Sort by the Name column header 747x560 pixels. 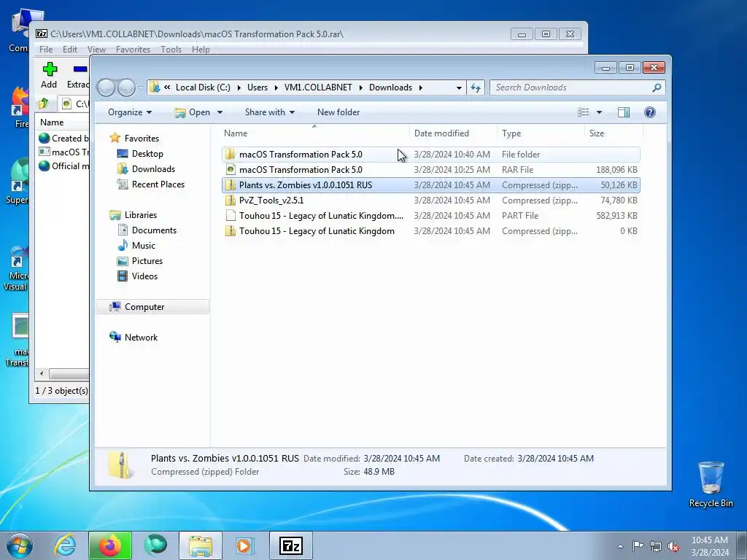point(314,134)
